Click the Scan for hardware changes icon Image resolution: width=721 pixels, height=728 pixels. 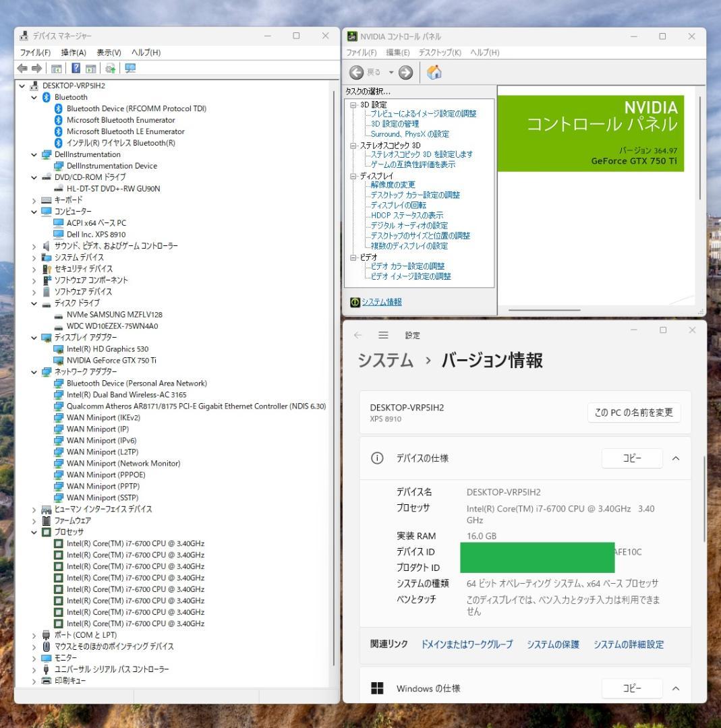coord(109,67)
